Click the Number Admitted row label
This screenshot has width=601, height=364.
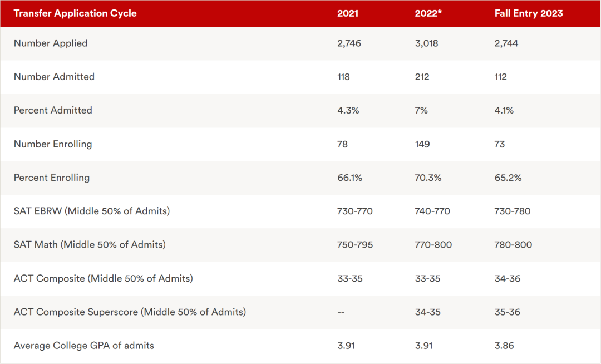[54, 77]
